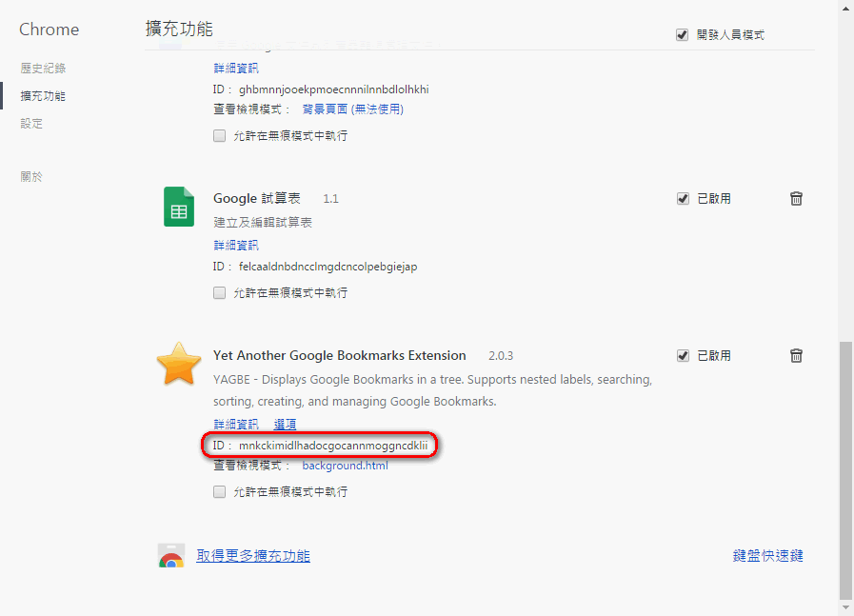Image resolution: width=854 pixels, height=616 pixels.
Task: Check incognito box under ghbmnnjooekpmoecnnnilnnbdlolhkhi ID
Action: tap(220, 135)
